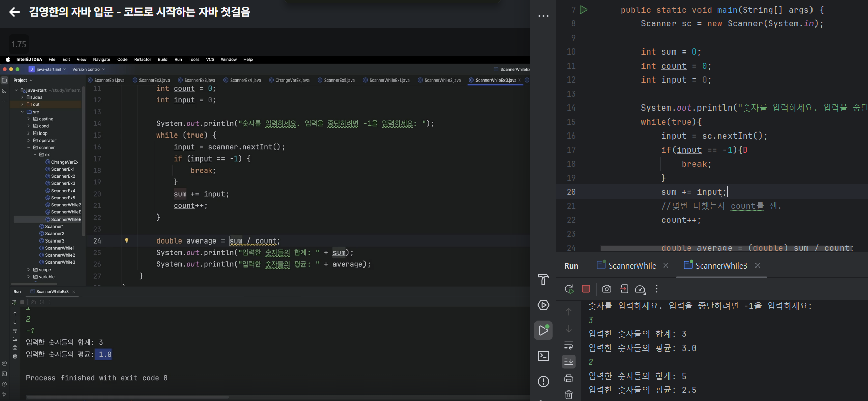Toggle the Project tool window icon in video

(x=4, y=80)
